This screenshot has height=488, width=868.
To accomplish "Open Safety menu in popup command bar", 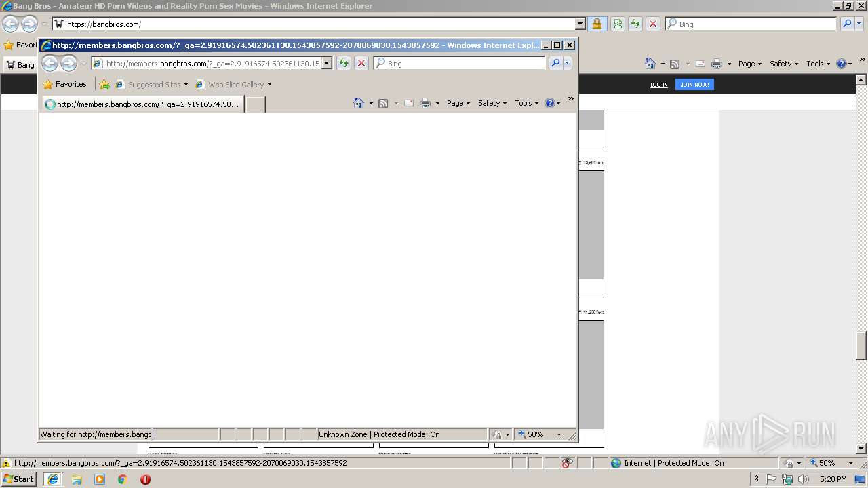I will (492, 103).
